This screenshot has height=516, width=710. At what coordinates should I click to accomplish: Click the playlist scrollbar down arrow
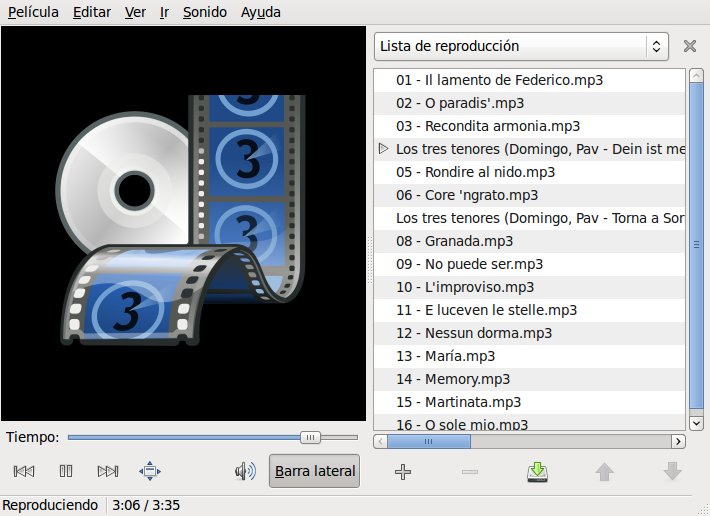tap(696, 423)
